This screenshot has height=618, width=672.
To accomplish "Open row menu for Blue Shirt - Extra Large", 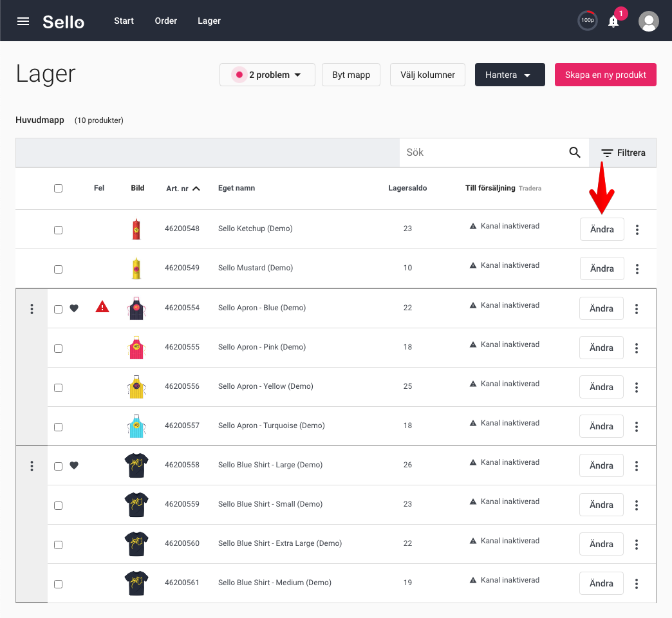I will pos(637,544).
